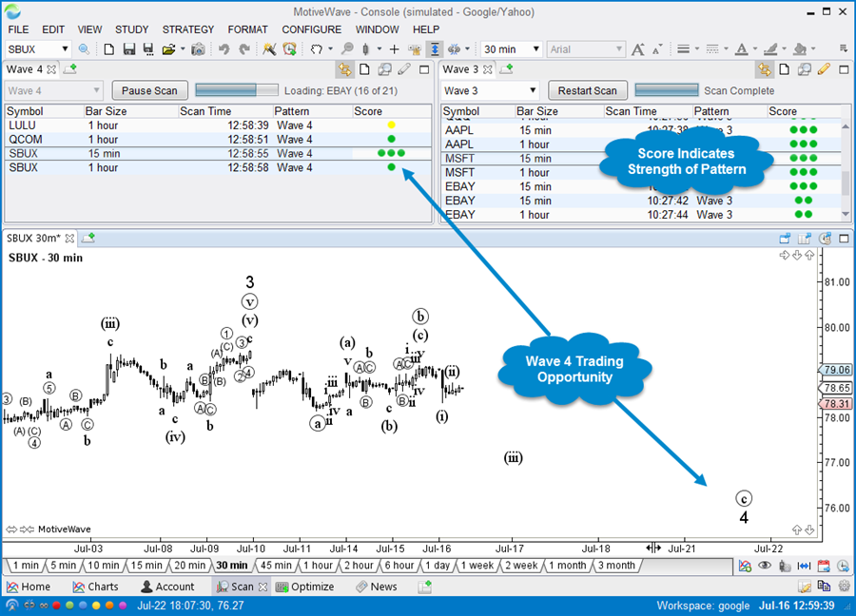This screenshot has height=616, width=856.
Task: Open the CONFIGURE menu
Action: click(311, 29)
